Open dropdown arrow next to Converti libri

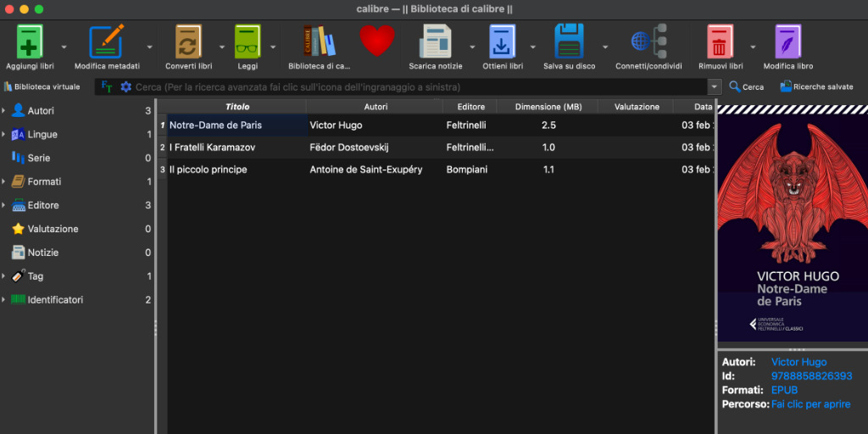point(222,47)
